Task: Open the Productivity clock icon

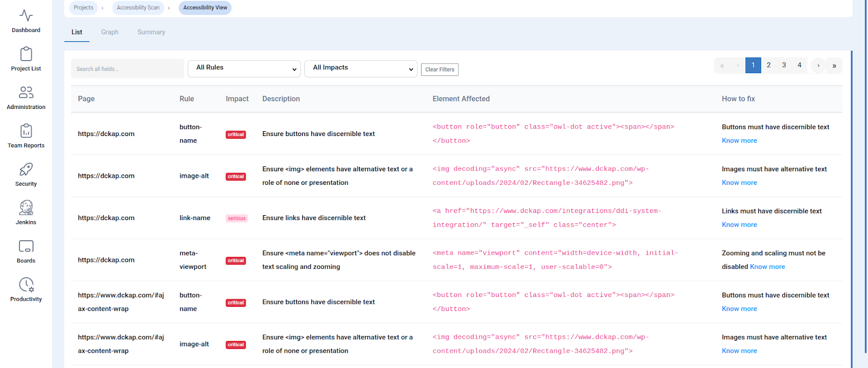Action: [26, 285]
